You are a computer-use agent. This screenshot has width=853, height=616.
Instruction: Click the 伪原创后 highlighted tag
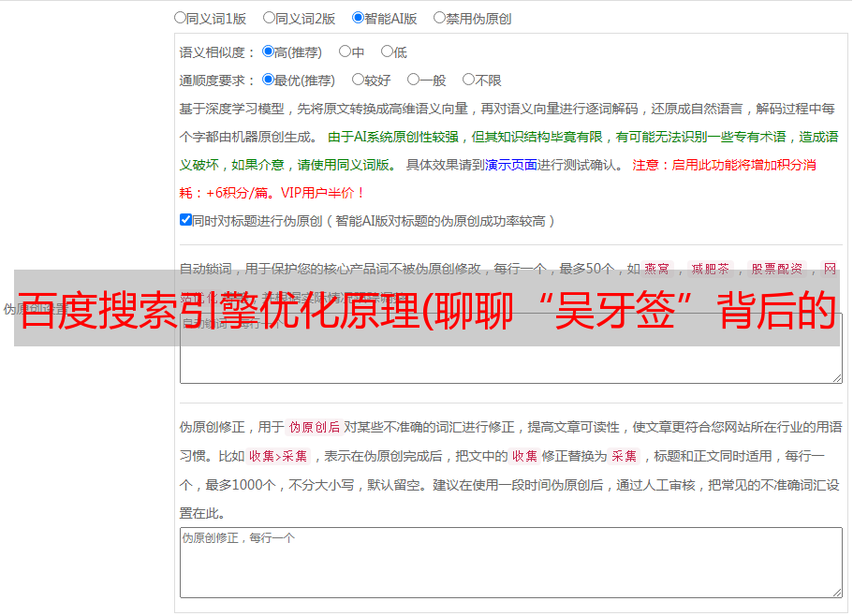(315, 427)
